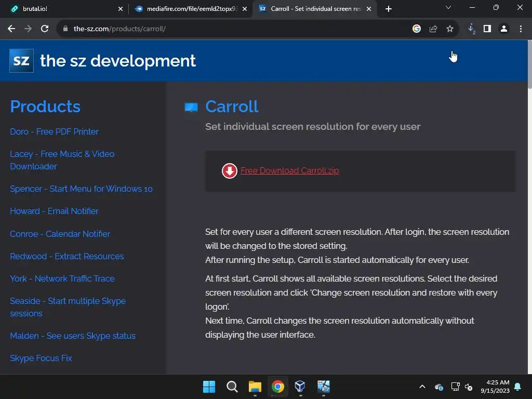Click the cloud sync tray icon
This screenshot has height=399, width=532.
point(438,387)
